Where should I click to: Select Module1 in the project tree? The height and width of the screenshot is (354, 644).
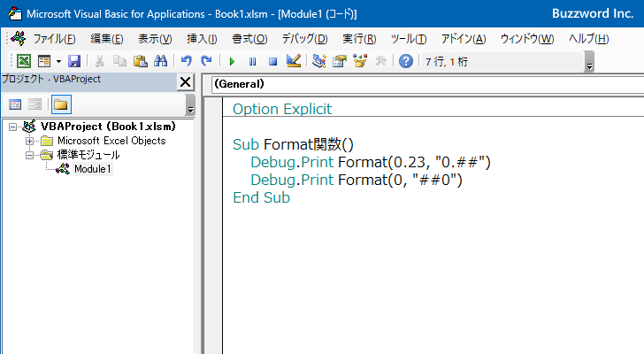[x=92, y=169]
